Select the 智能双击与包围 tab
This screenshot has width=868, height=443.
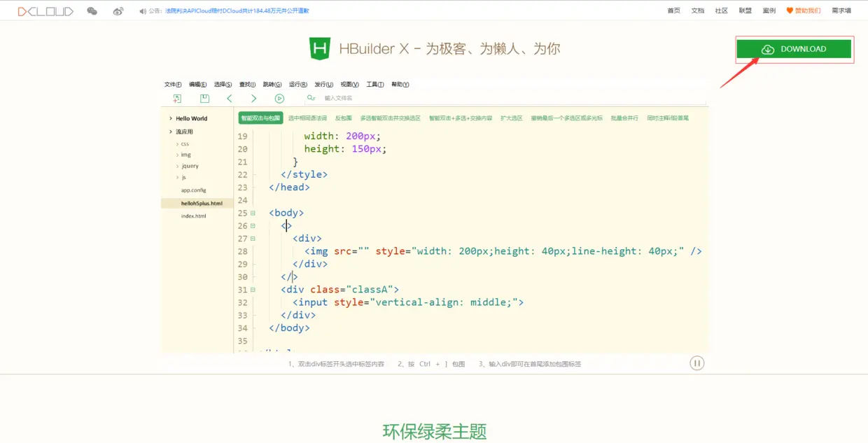[260, 118]
